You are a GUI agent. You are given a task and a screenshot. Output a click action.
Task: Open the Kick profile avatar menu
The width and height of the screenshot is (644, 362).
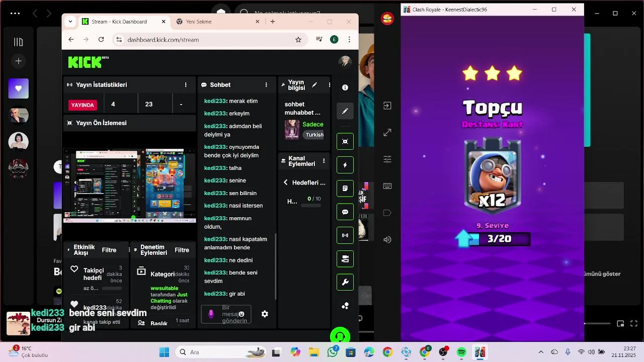[345, 61]
